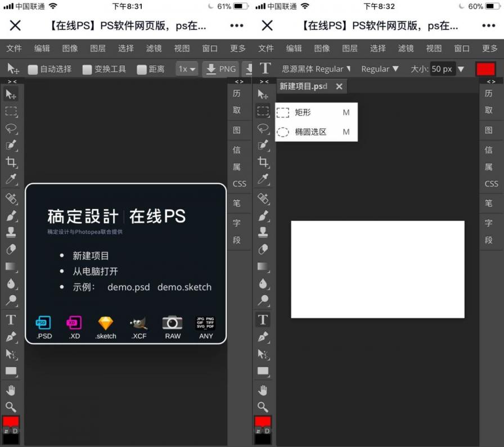Image resolution: width=504 pixels, height=447 pixels.
Task: Collapse left toolbar via >< in left screenshot
Action: 12,82
